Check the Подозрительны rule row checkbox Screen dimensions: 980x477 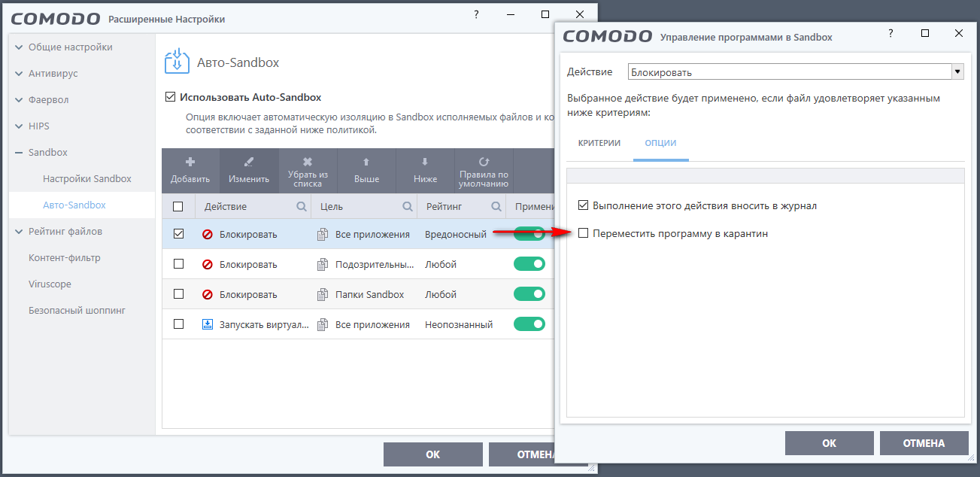tap(178, 264)
